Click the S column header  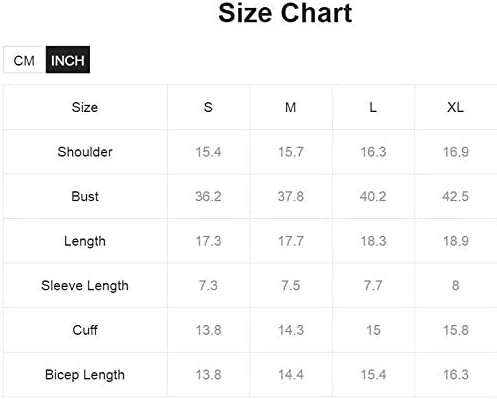(x=208, y=107)
